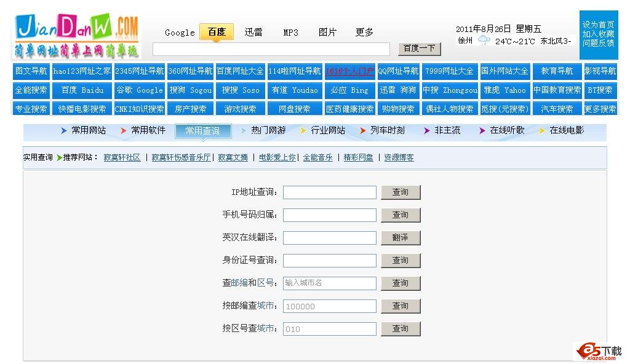Open the red 1616个人门户 link
Viewport: 630px width, 364px height.
349,71
